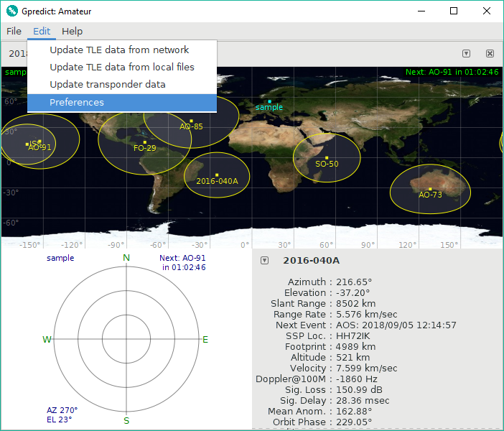This screenshot has width=504, height=431.
Task: Select the AO-73 satellite marker on the map
Action: point(430,189)
